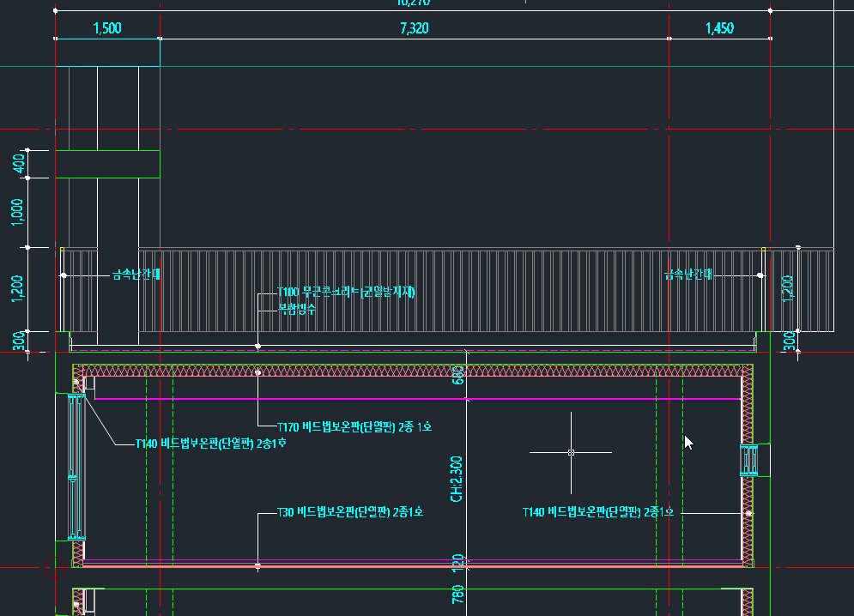Select the red hatched roof insulation layer
Screen dimensions: 854x616
point(412,371)
